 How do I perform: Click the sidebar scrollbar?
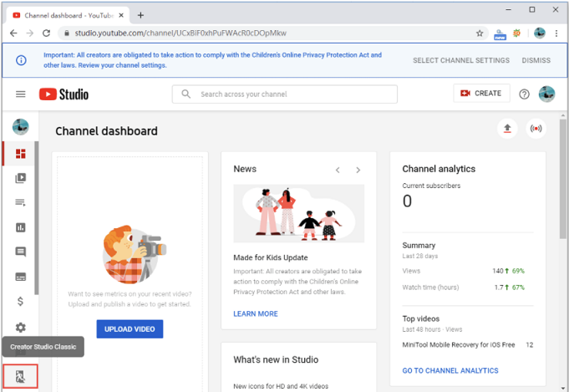(x=36, y=218)
